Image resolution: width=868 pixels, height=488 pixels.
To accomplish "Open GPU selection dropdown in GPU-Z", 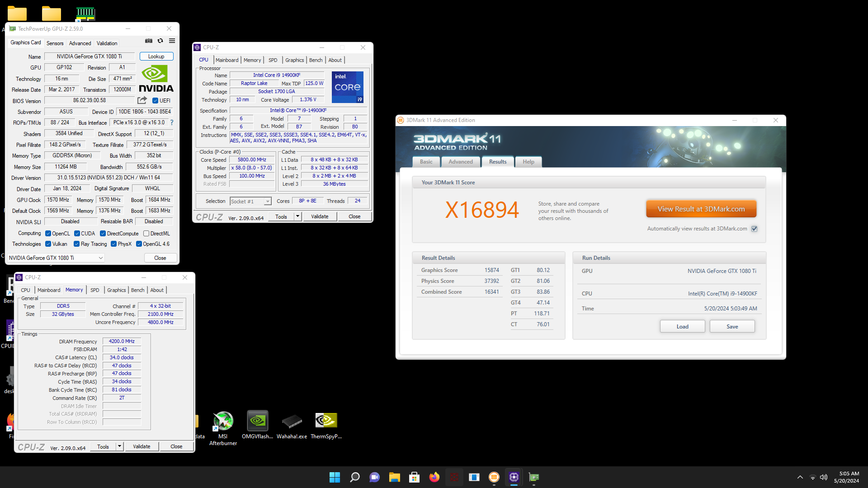I will tap(56, 258).
